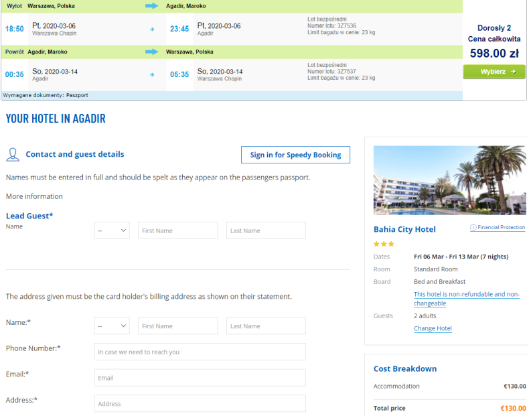This screenshot has width=529, height=420.
Task: Open non-refundable and non-changeable hotel notice
Action: [467, 299]
